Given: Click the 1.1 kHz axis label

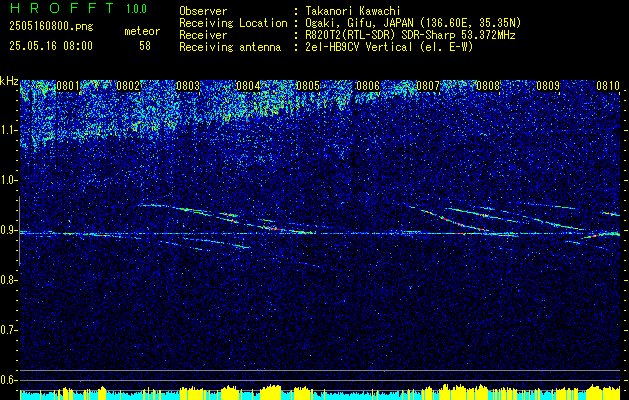Looking at the screenshot, I should [x=9, y=130].
